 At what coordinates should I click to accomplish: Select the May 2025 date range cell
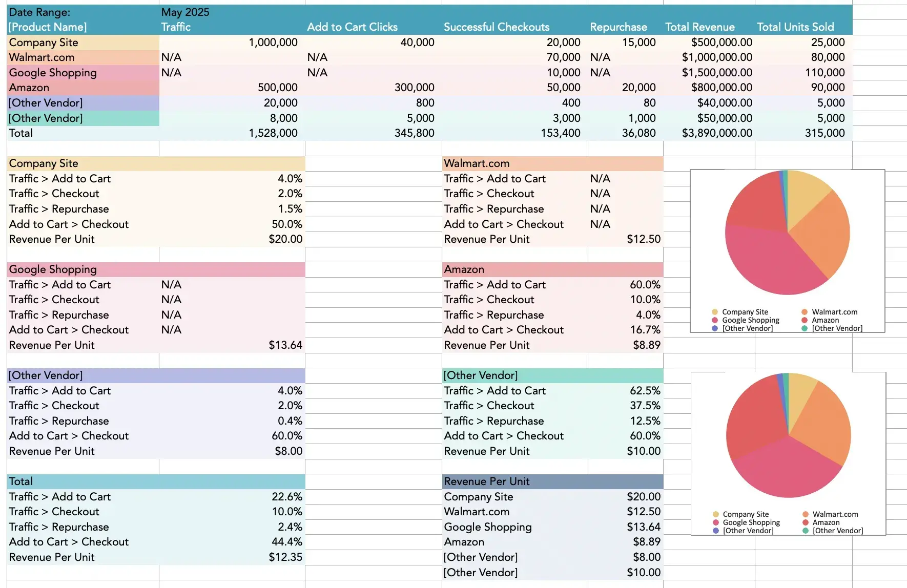point(185,12)
